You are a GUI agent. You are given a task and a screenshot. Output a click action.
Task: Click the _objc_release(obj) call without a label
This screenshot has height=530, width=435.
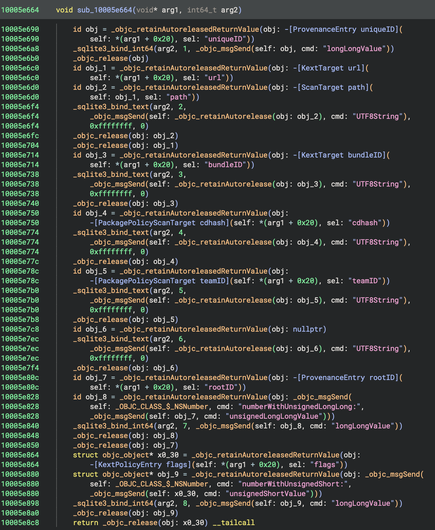(111, 58)
